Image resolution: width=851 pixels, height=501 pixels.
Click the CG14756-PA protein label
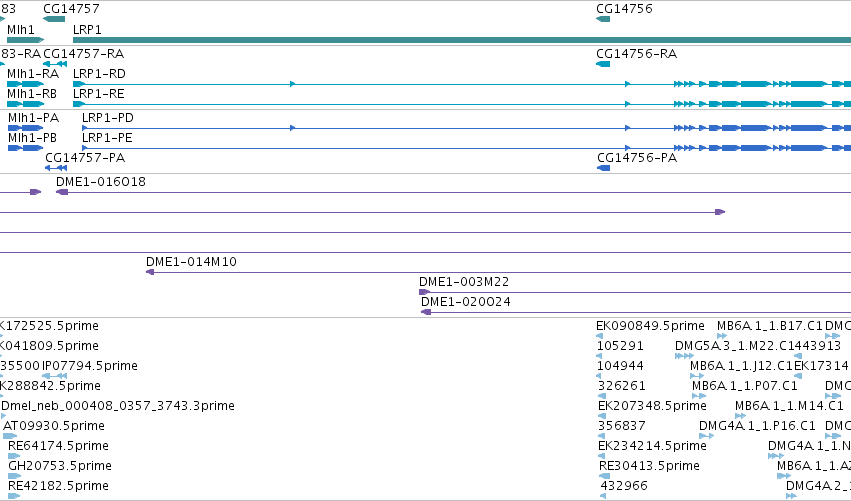click(637, 158)
